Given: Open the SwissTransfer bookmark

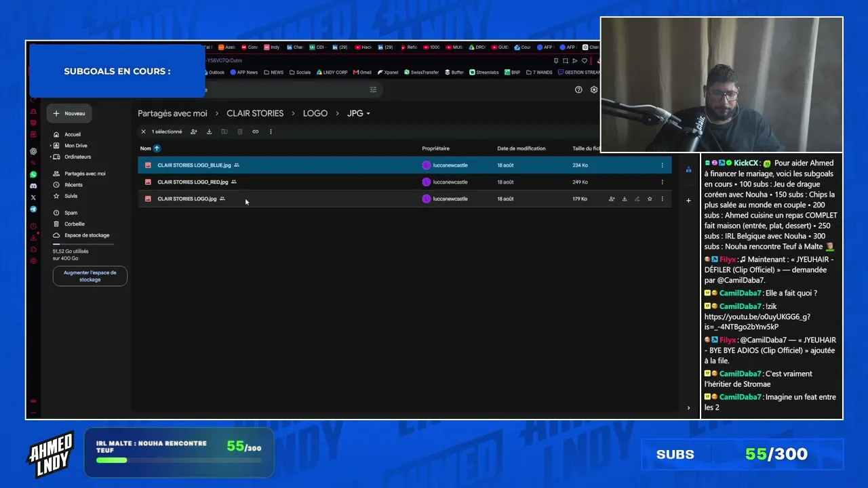Looking at the screenshot, I should pyautogui.click(x=421, y=73).
